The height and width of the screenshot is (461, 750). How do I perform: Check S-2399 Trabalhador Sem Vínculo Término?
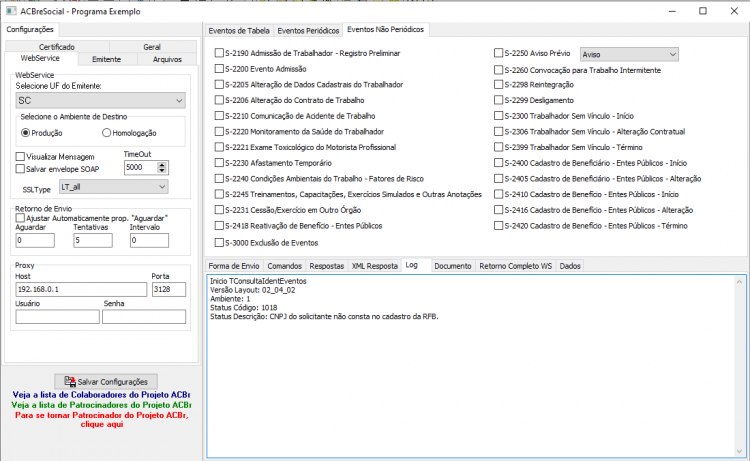tap(498, 147)
